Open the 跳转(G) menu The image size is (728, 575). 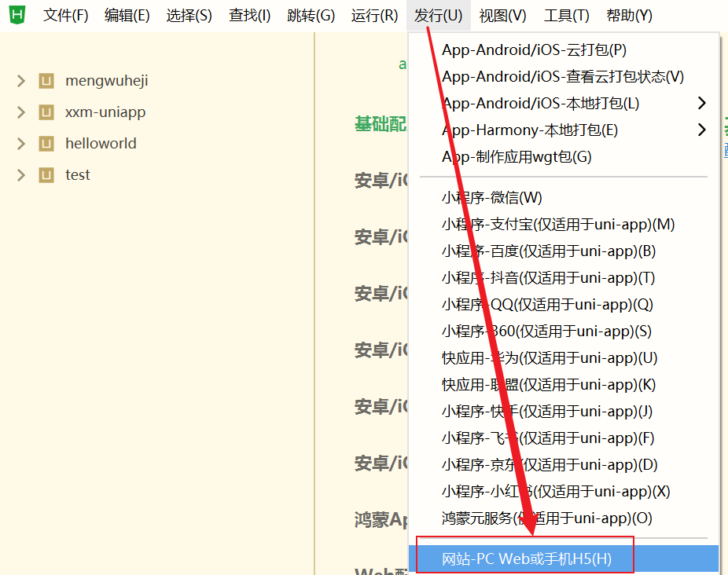(x=311, y=15)
